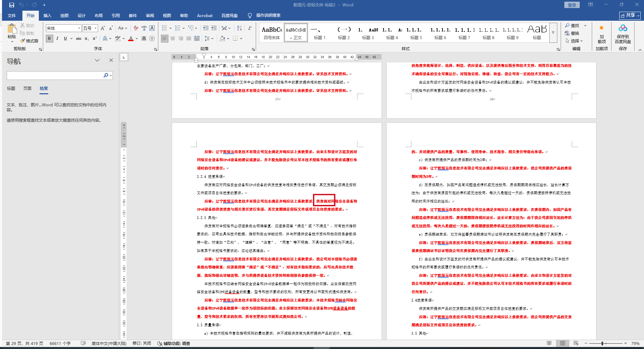Switch to Web Layout view in status bar
The image size is (644, 349).
(576, 343)
